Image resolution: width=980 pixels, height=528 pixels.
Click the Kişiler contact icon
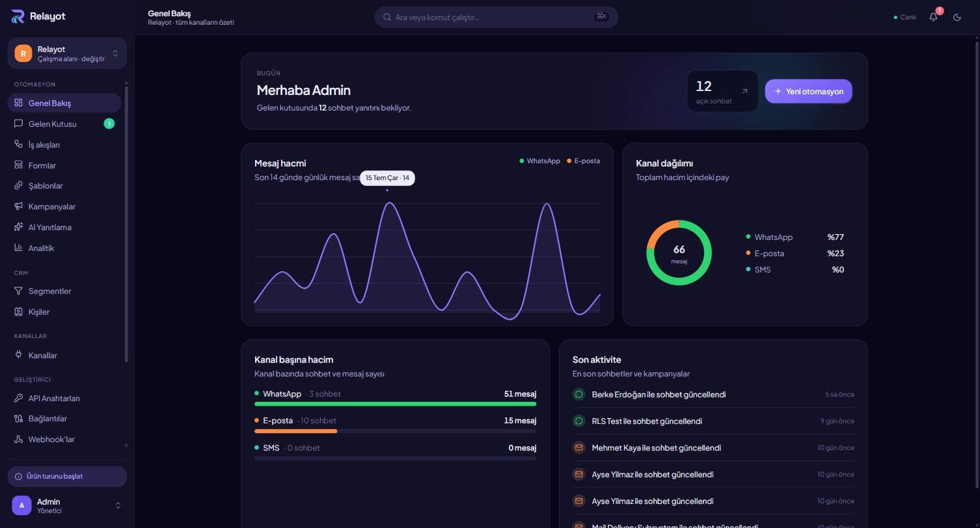(x=18, y=311)
